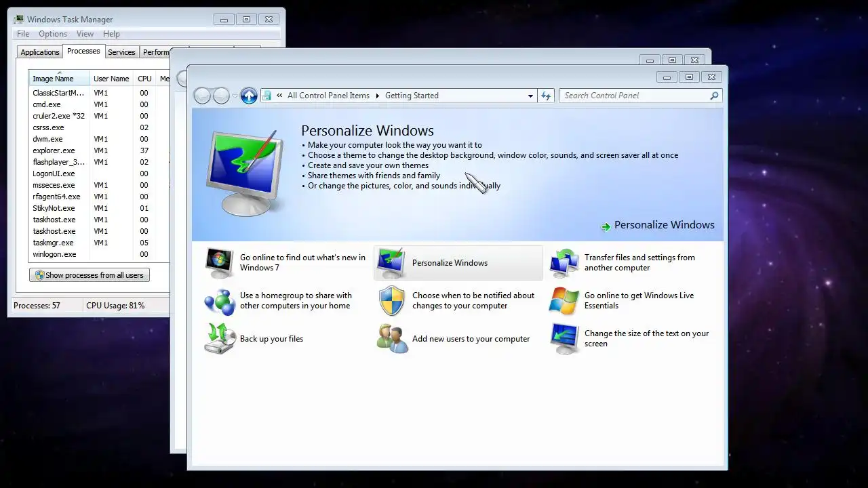Select the StikyNot.exe process row

coord(98,208)
